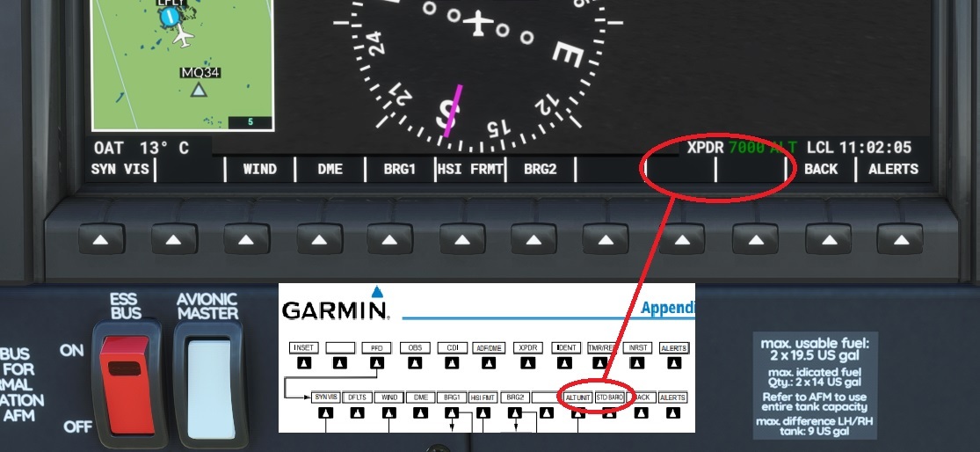Push the physical softkey below SYN VIS
Viewport: 980px width, 452px height.
tap(101, 239)
